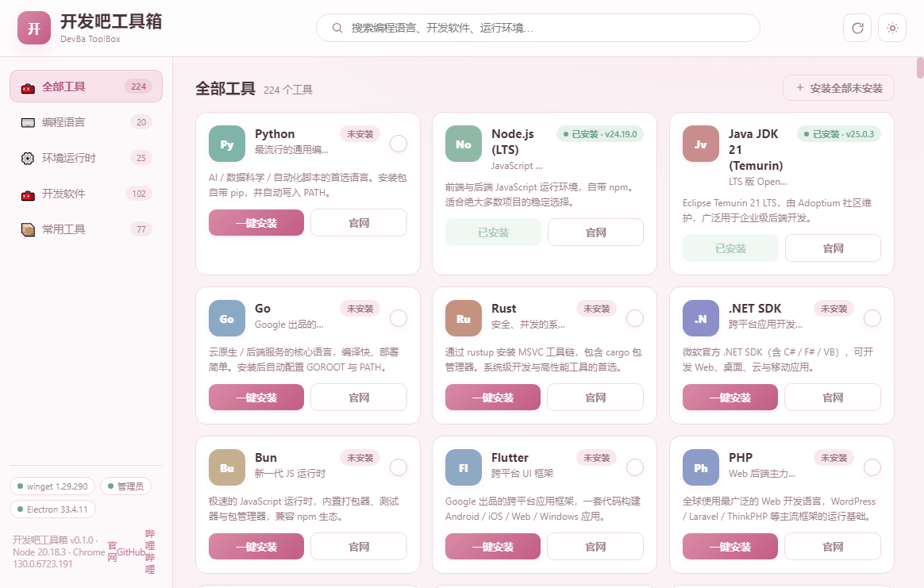Viewport: 924px width, 588px height.
Task: Click the search magnifier icon
Action: (337, 28)
